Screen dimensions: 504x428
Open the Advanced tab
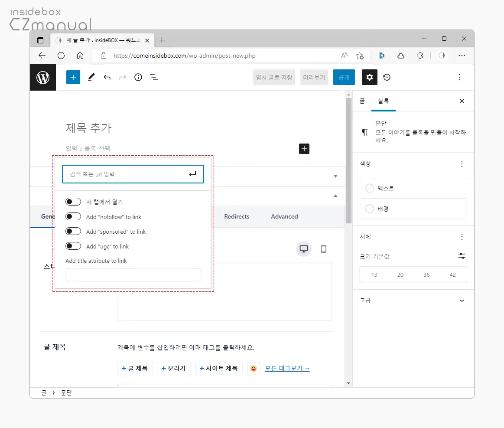coord(284,216)
